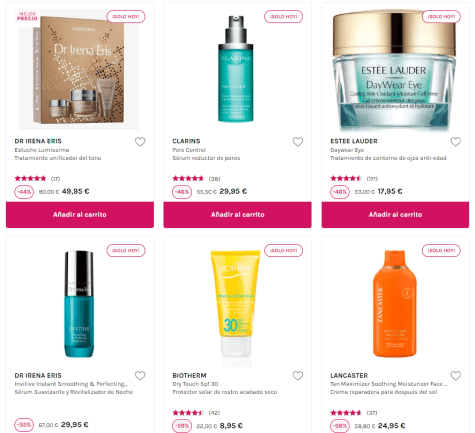Click heart icon on Biotherm Dry Touch
This screenshot has height=433, width=475.
coord(298,376)
